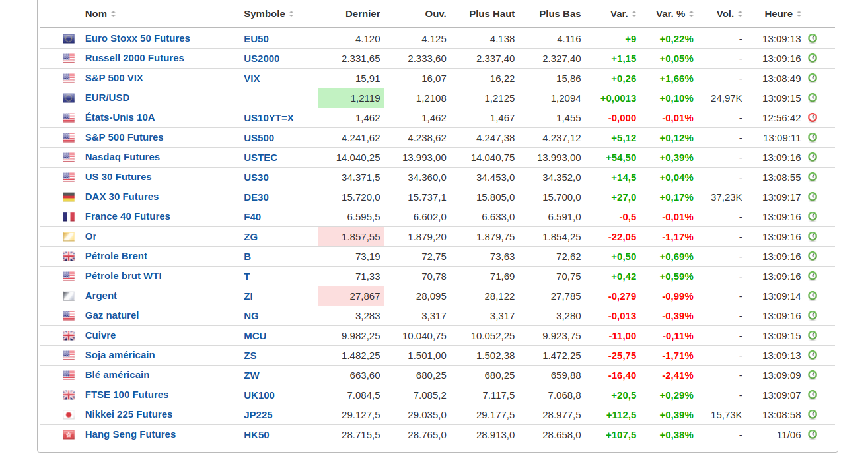The height and width of the screenshot is (456, 868).
Task: Open the Gaz naturel link
Action: click(x=112, y=315)
